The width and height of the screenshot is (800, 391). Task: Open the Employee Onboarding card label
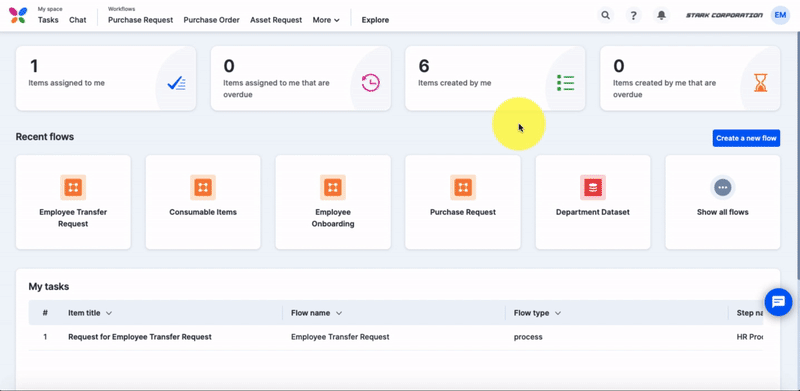click(x=333, y=218)
